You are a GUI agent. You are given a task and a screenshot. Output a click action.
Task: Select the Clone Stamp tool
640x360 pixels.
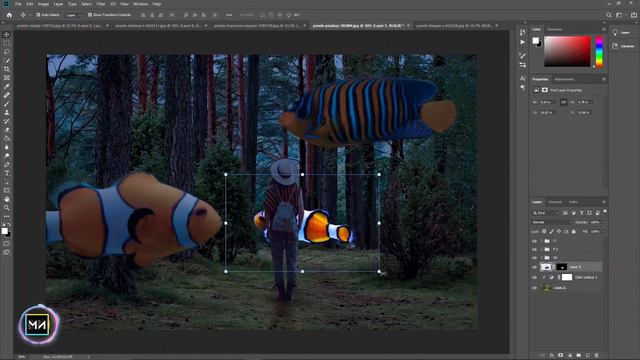(x=7, y=112)
